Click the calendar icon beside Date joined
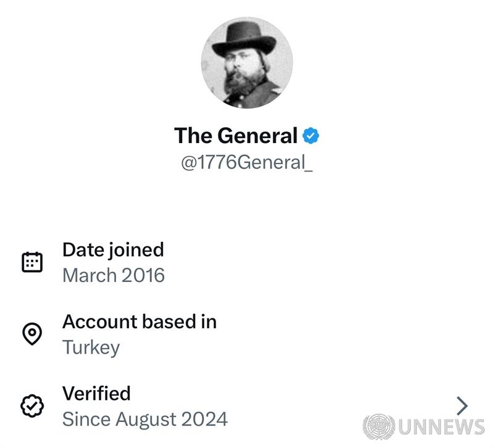Image resolution: width=494 pixels, height=448 pixels. click(32, 262)
